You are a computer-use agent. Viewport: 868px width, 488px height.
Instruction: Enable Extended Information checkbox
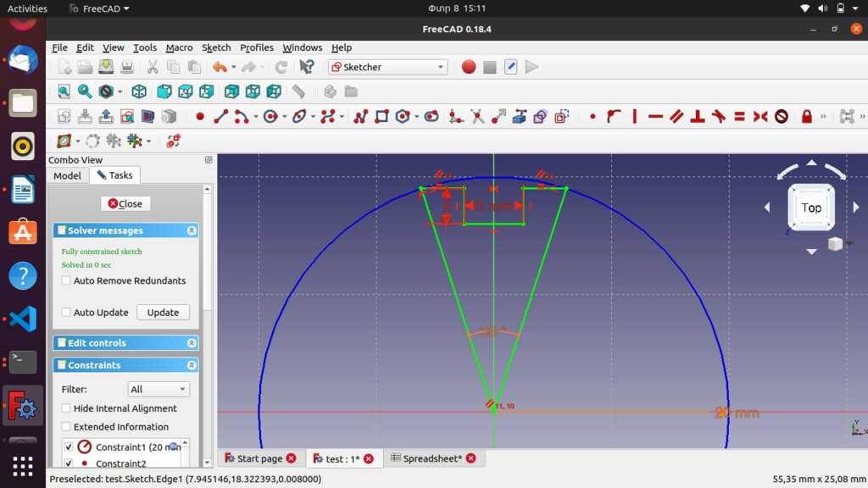point(66,427)
